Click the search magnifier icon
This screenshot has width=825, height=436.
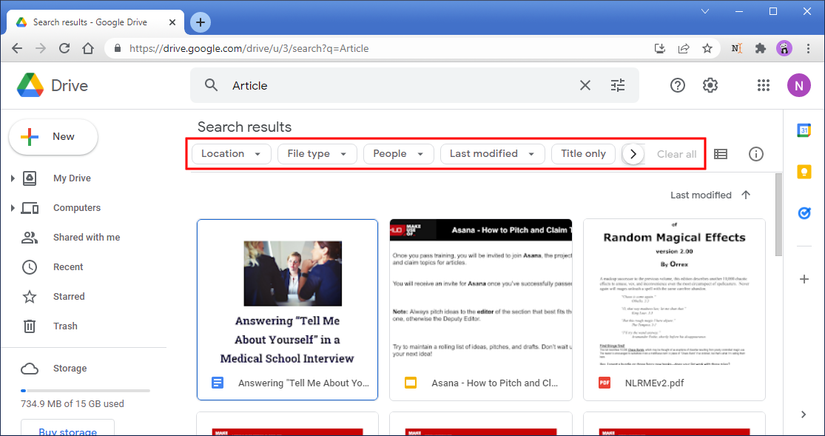[211, 85]
